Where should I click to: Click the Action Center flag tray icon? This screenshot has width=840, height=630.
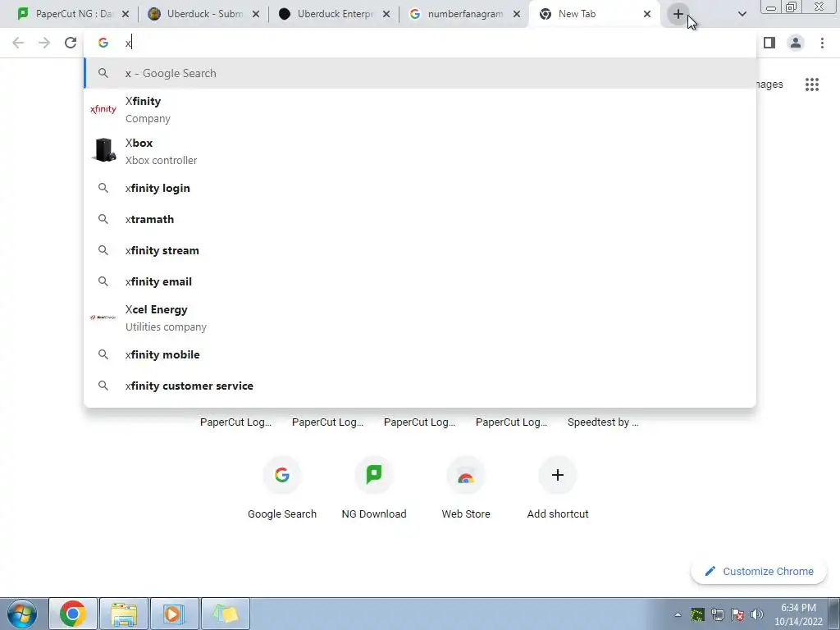[737, 614]
